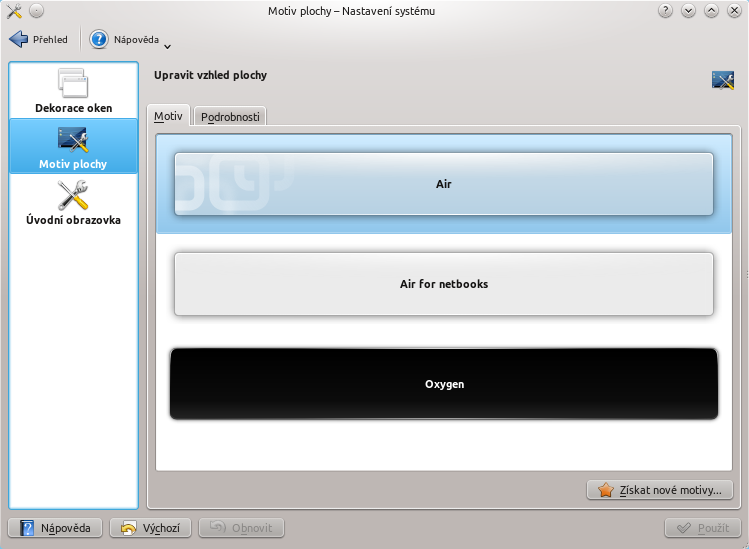Click the Použít apply button
Image resolution: width=749 pixels, height=549 pixels.
(703, 528)
